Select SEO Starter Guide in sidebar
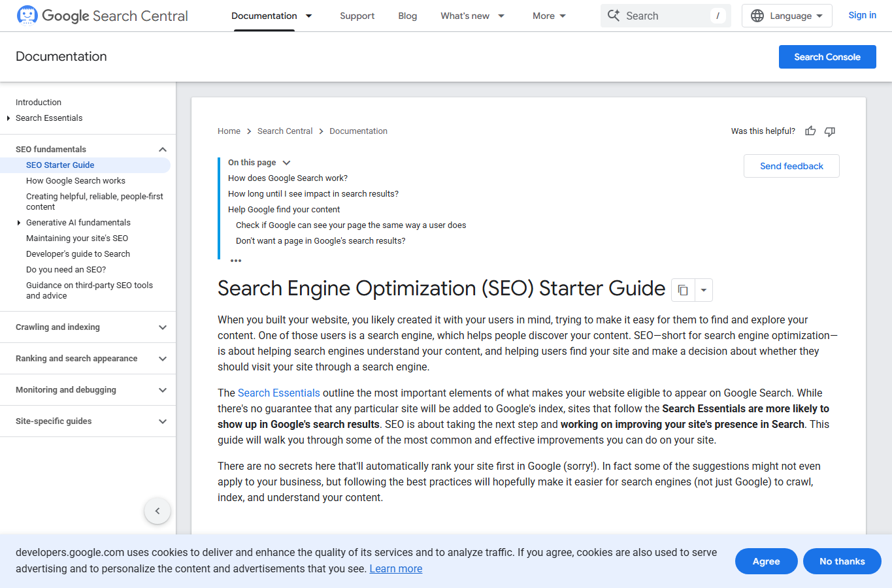 [60, 165]
